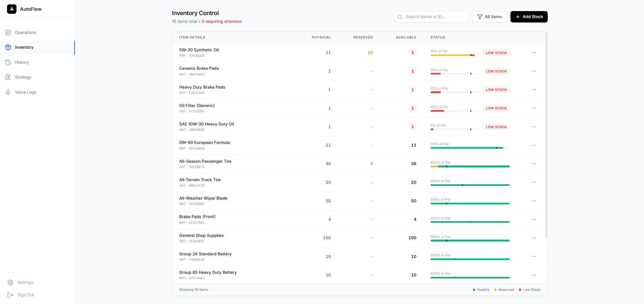644x304 pixels.
Task: Click the Inventory box icon in sidebar
Action: pyautogui.click(x=8, y=47)
